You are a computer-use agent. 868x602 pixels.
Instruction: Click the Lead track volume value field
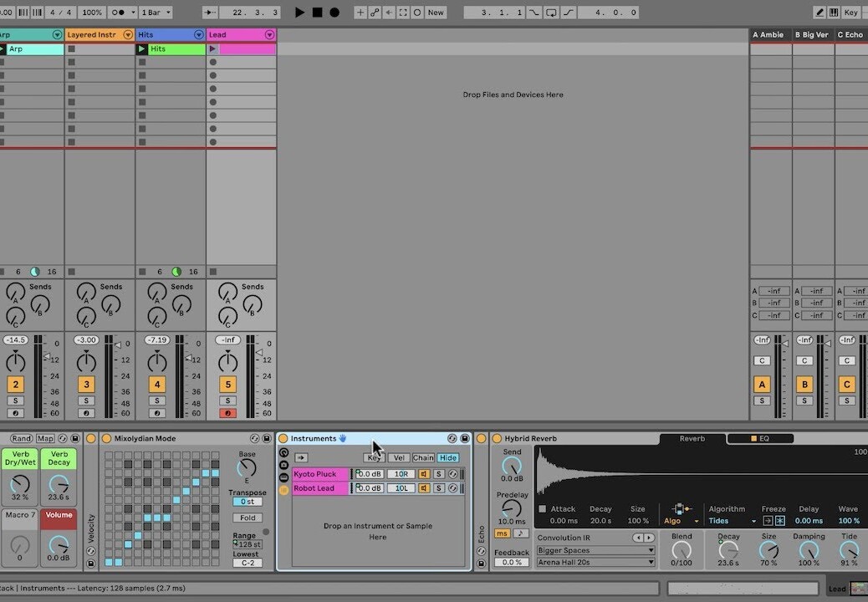click(228, 339)
